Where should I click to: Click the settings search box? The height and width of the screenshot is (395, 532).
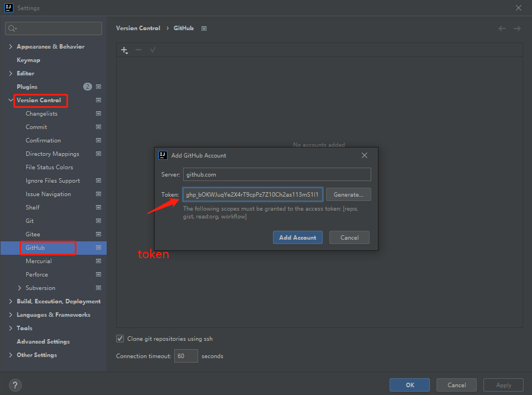[54, 28]
